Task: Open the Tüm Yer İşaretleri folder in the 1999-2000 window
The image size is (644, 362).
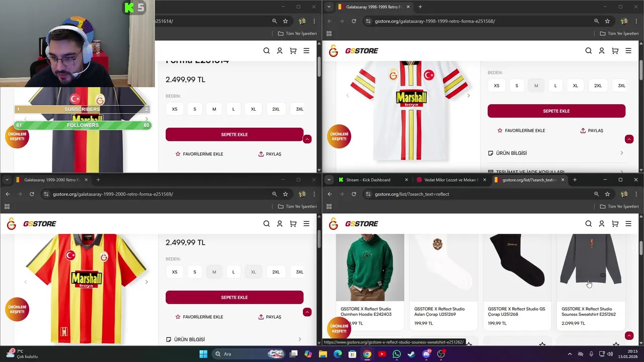Action: [x=297, y=206]
